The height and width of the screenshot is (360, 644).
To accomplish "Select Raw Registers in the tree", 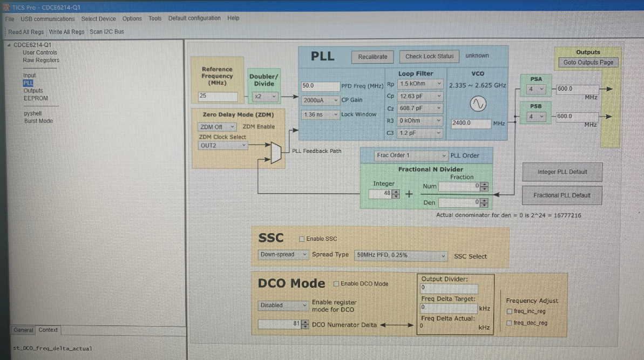I will [41, 60].
